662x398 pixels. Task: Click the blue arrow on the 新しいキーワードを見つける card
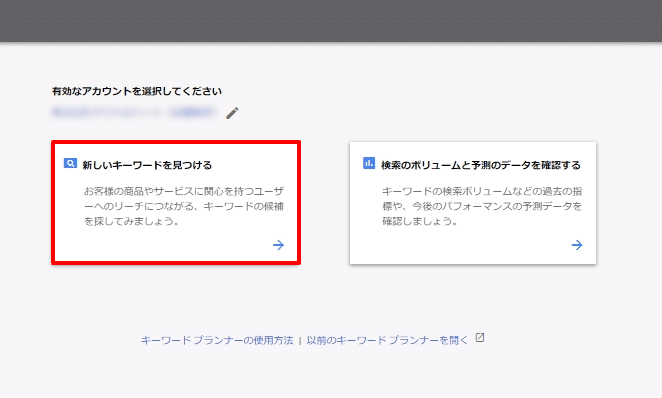click(278, 245)
